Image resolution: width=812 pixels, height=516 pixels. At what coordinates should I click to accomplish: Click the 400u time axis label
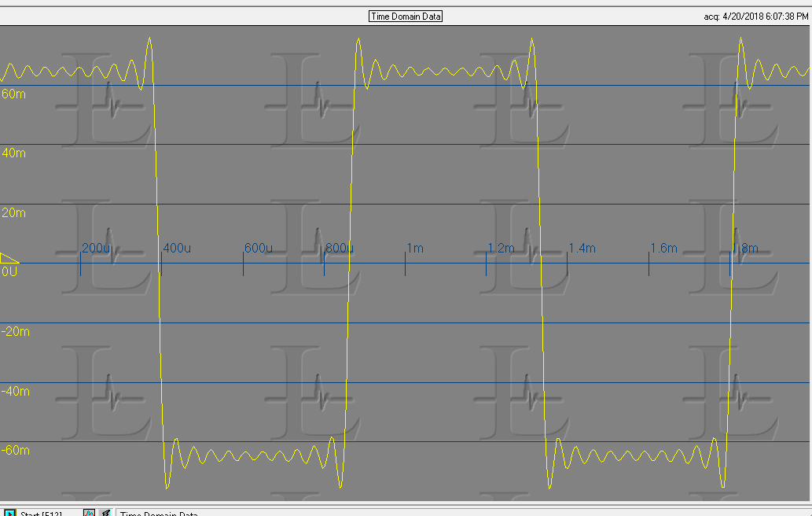pyautogui.click(x=177, y=248)
